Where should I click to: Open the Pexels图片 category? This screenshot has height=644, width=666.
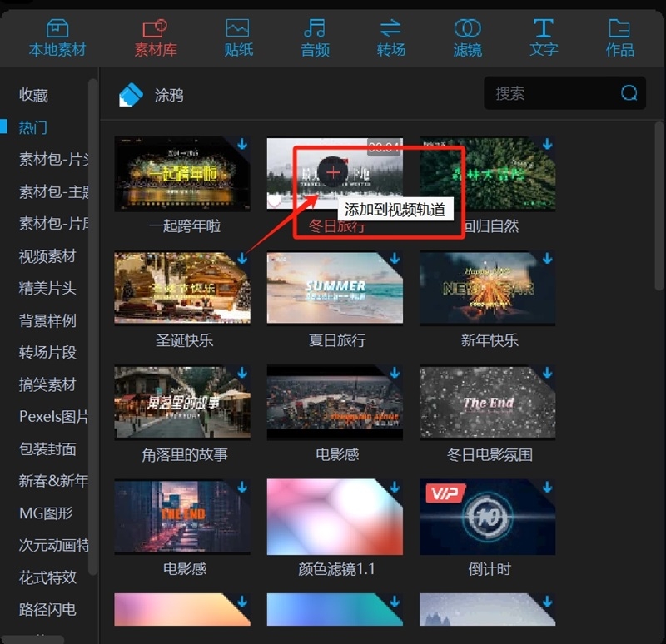pyautogui.click(x=54, y=417)
